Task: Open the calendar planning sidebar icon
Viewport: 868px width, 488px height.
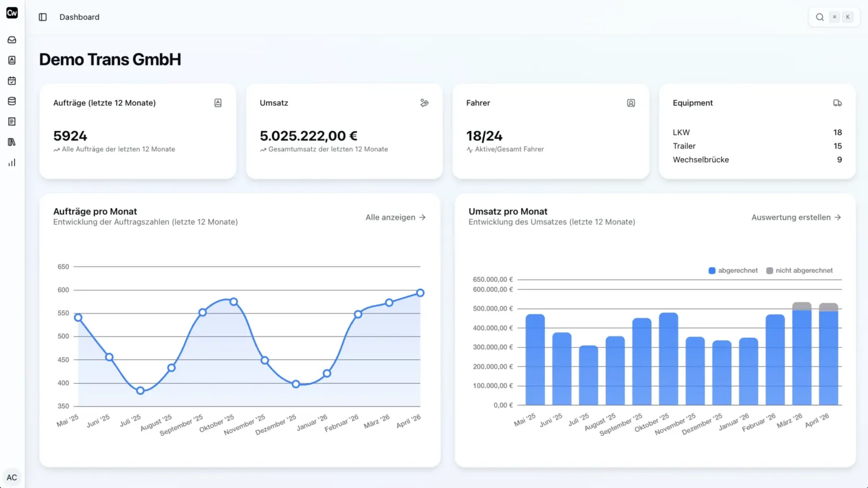Action: (x=11, y=80)
